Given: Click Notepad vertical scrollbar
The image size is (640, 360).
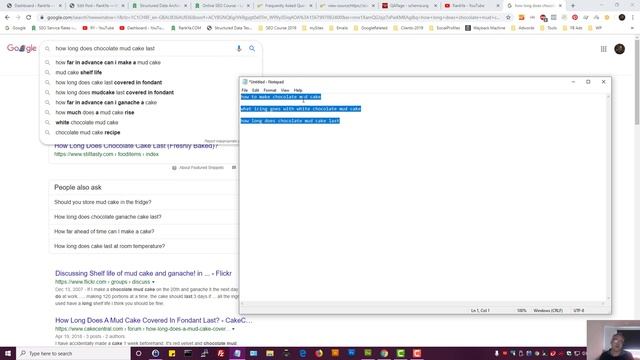Looking at the screenshot, I should (x=608, y=198).
